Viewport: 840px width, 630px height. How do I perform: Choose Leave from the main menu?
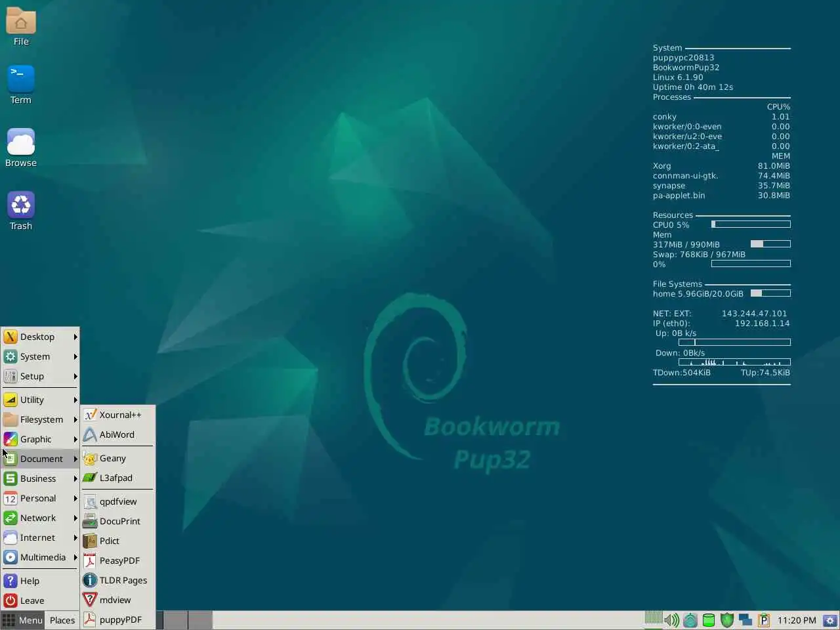point(40,600)
